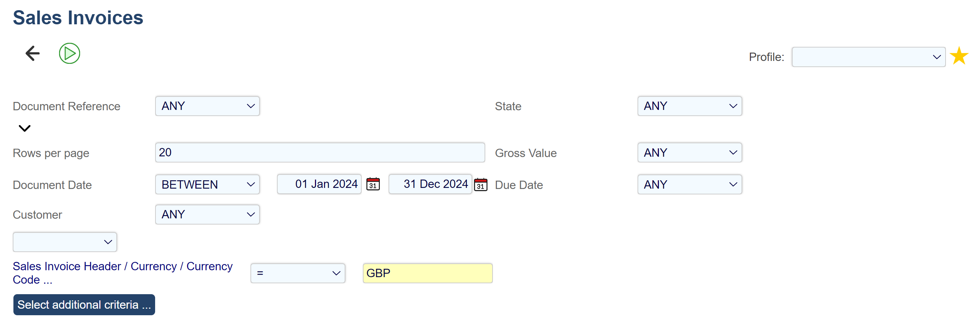The image size is (980, 329).
Task: Open the State filter dropdown
Action: (x=689, y=106)
